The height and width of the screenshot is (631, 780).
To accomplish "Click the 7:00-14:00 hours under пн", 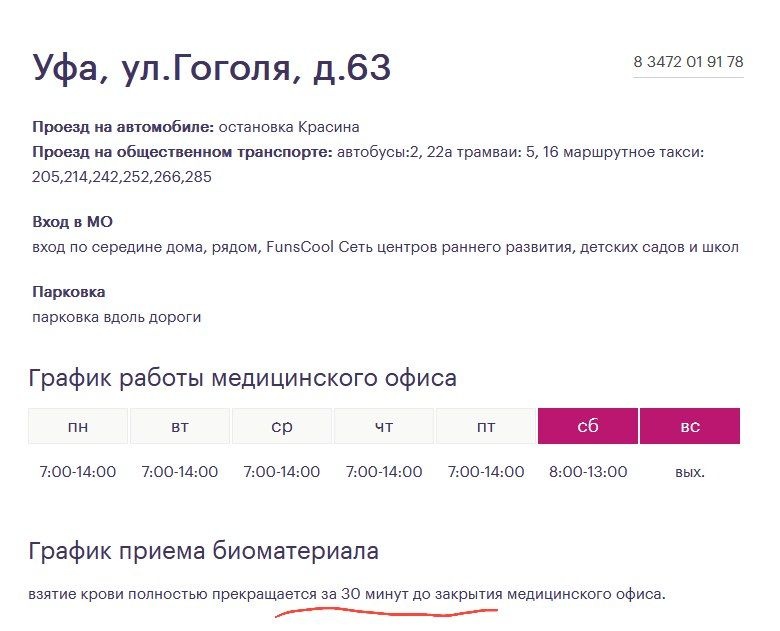I will coord(78,472).
